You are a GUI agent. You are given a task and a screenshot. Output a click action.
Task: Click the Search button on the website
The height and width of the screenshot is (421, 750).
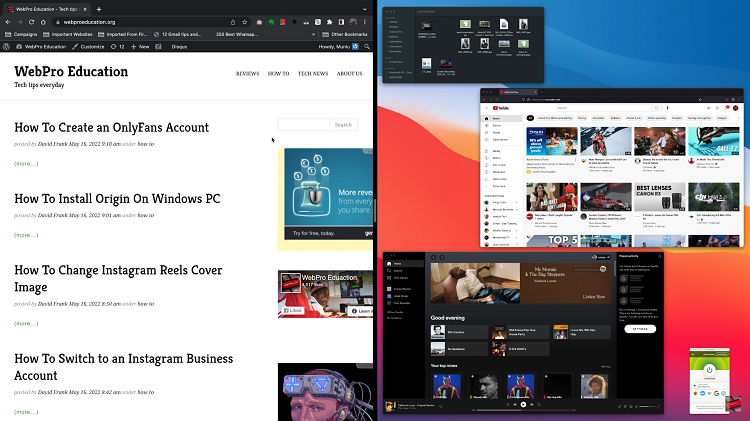coord(343,125)
